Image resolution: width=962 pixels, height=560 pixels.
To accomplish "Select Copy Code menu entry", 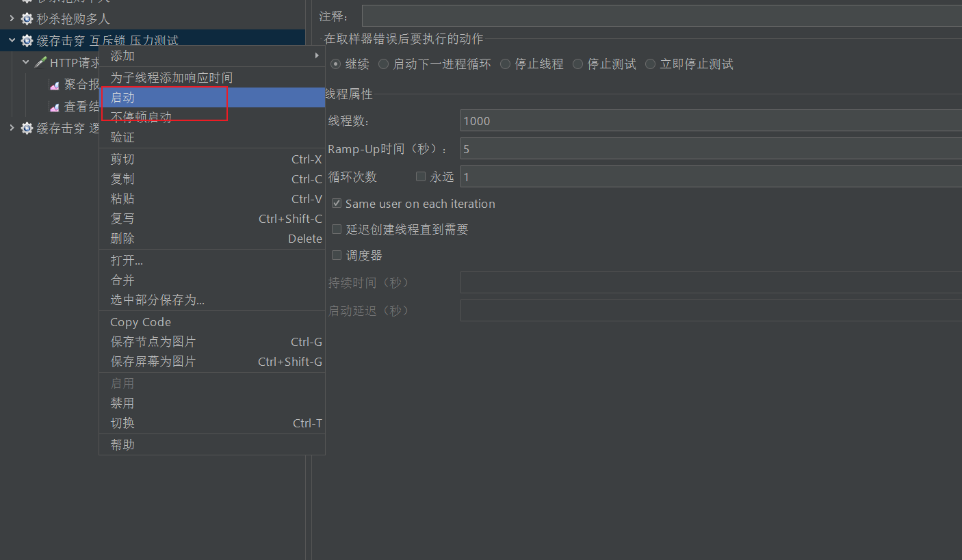I will click(212, 322).
